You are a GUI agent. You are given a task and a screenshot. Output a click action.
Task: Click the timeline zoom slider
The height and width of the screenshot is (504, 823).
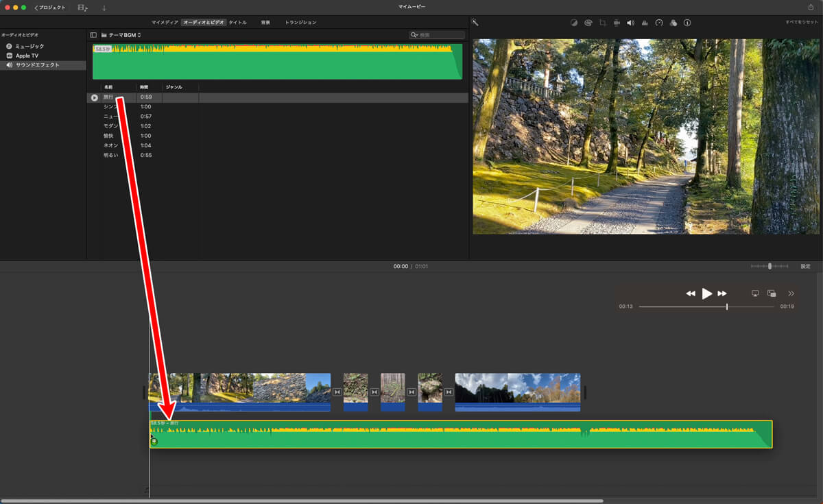(x=770, y=266)
